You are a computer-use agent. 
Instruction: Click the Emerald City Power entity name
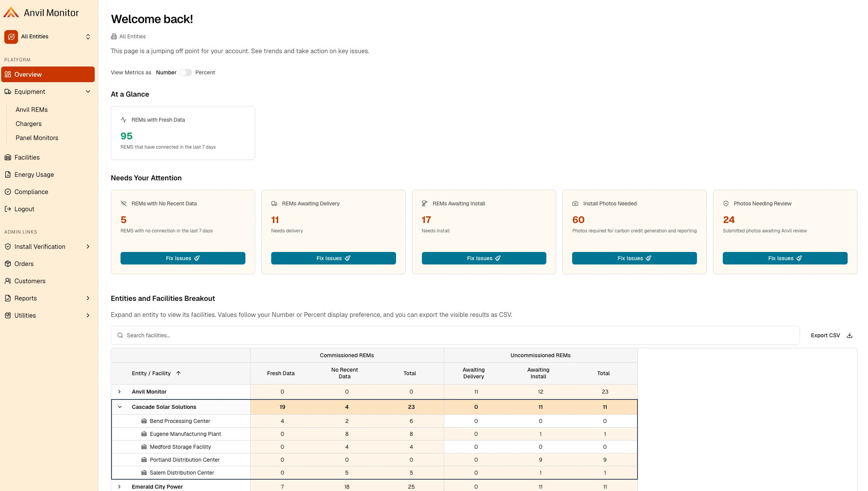coord(157,487)
